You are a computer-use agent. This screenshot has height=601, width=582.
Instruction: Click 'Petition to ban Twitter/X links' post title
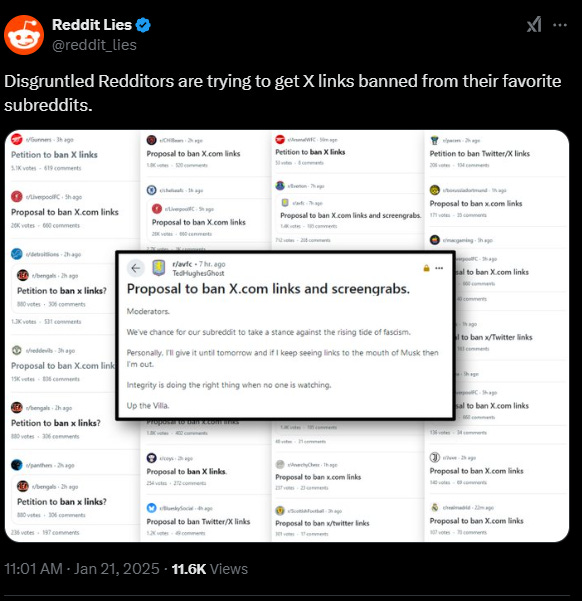[480, 154]
